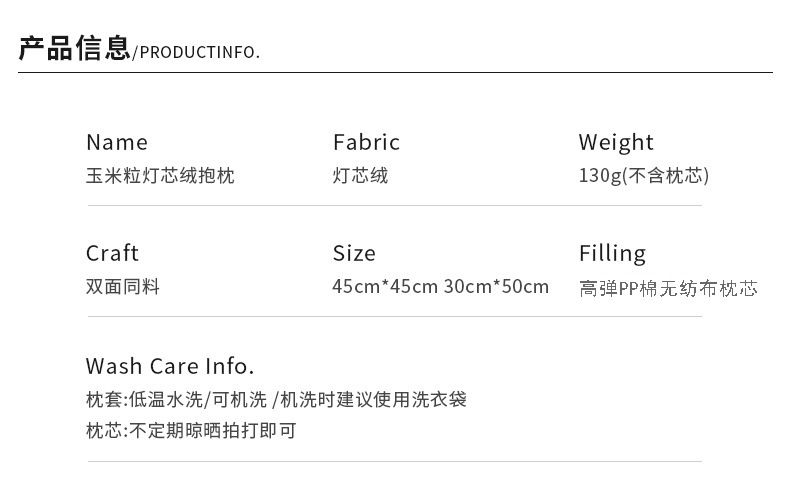Screen dimensions: 790x501
Task: Click the Name label
Action: [116, 142]
